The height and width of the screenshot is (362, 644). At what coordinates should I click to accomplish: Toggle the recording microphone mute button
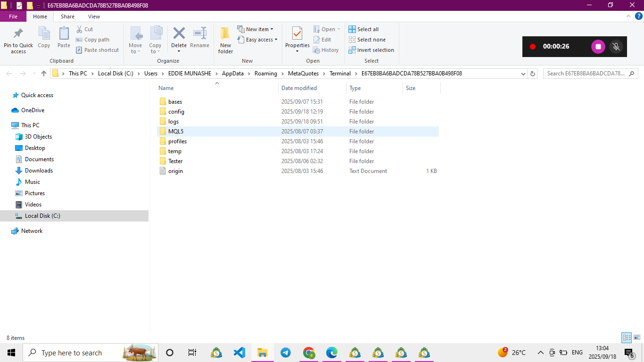click(615, 47)
